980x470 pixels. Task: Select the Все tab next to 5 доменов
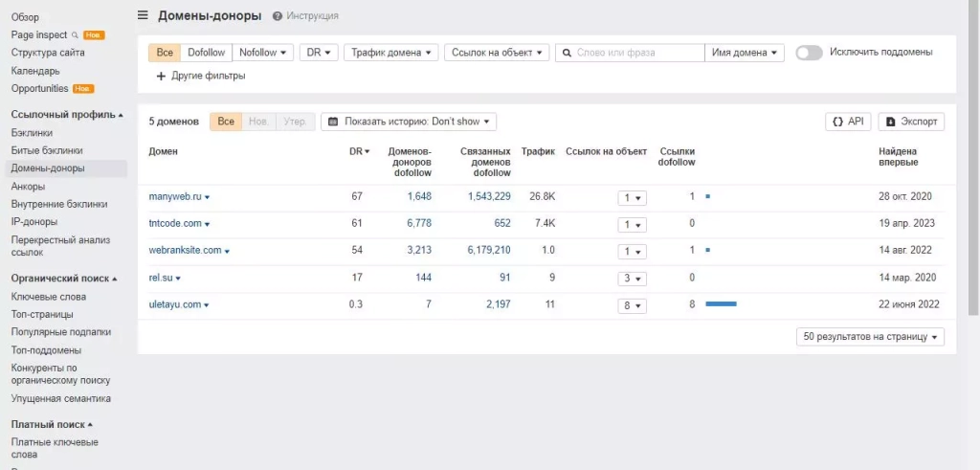pos(226,122)
